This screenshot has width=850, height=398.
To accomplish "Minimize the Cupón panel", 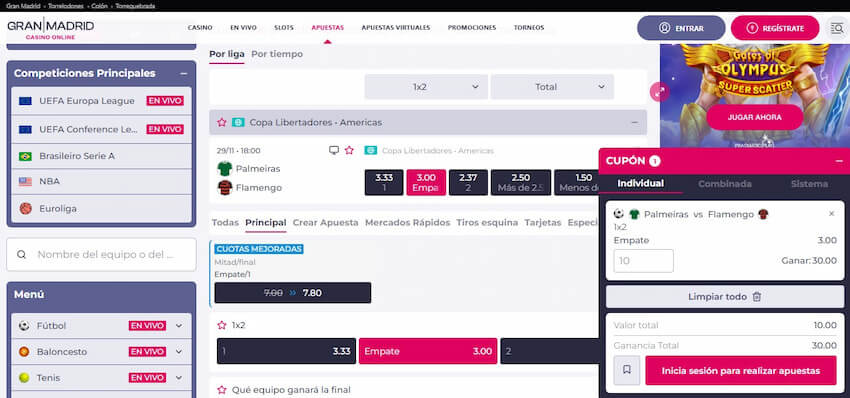I will click(x=839, y=161).
